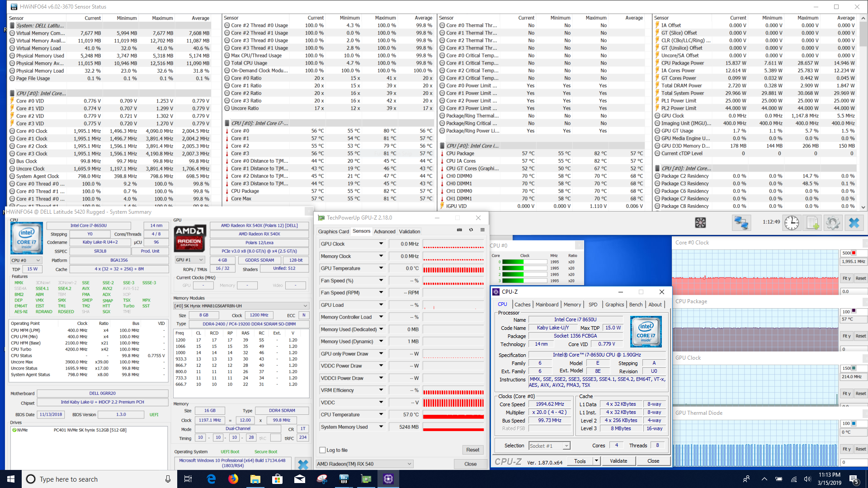The height and width of the screenshot is (488, 868).
Task: Expand CPU Temperature sensor dropdown in GPU-Z
Action: coord(381,414)
